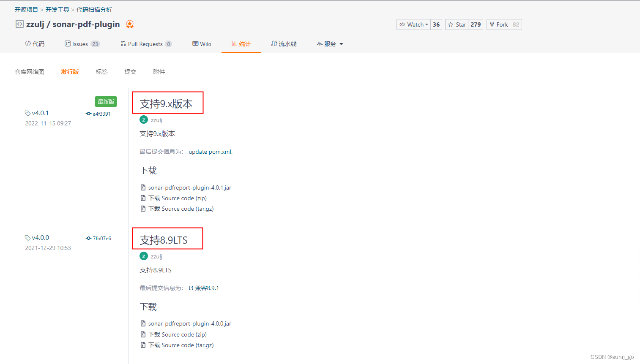The image size is (640, 364).
Task: Open the Issues tab
Action: coord(82,44)
